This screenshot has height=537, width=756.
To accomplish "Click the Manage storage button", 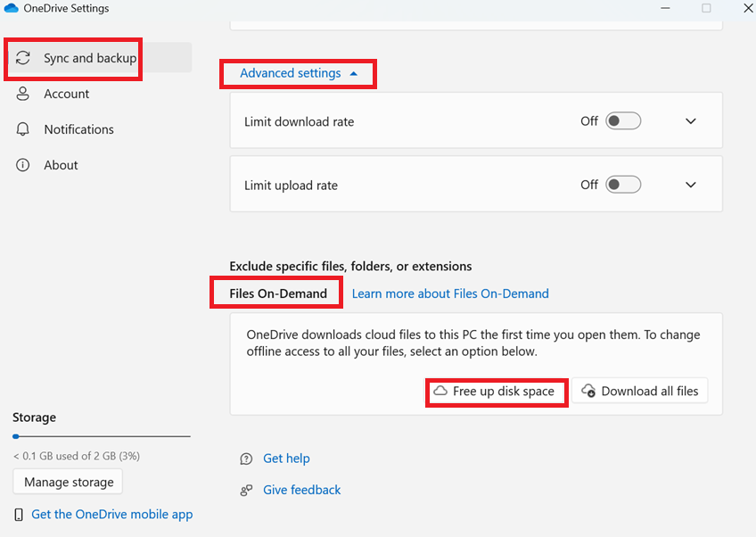I will click(68, 482).
